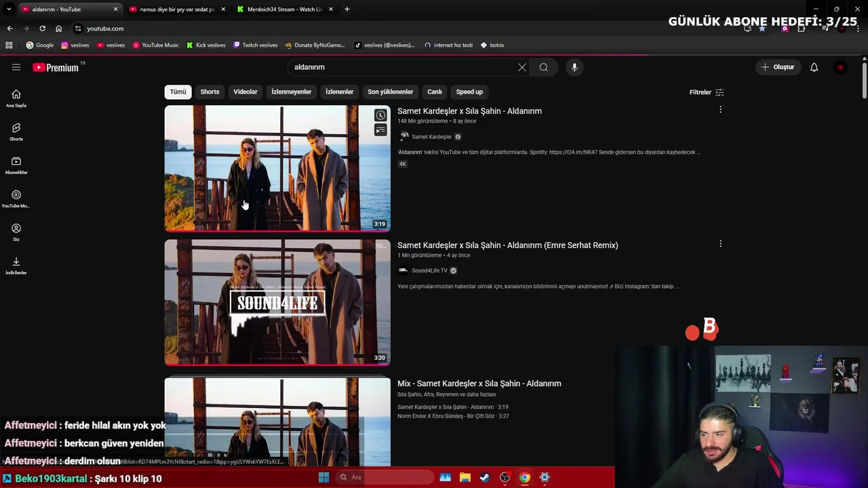The height and width of the screenshot is (488, 868).
Task: Select the İzlenenler filter chip
Action: click(339, 91)
